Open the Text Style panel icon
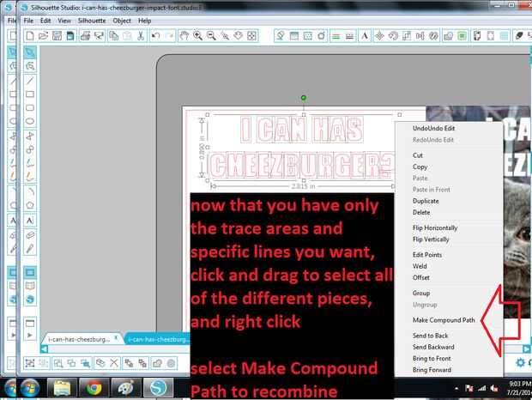Screen dimensions: 532x400 (x=365, y=36)
